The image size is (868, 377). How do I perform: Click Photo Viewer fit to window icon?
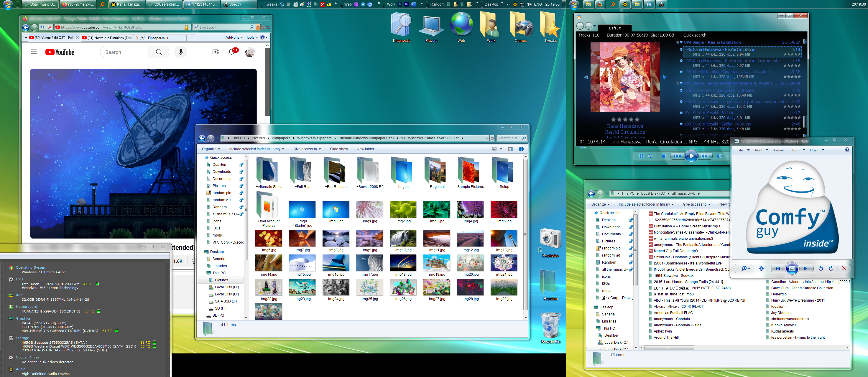coord(761,268)
